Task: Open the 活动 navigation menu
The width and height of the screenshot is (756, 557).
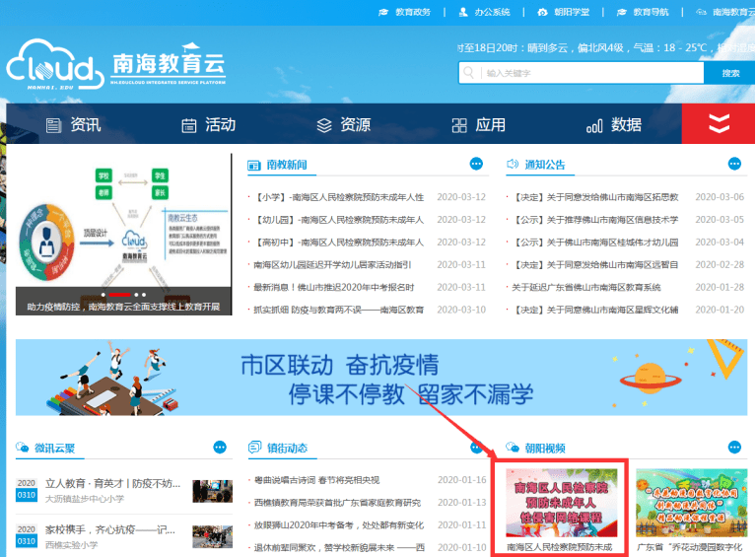Action: [x=208, y=125]
